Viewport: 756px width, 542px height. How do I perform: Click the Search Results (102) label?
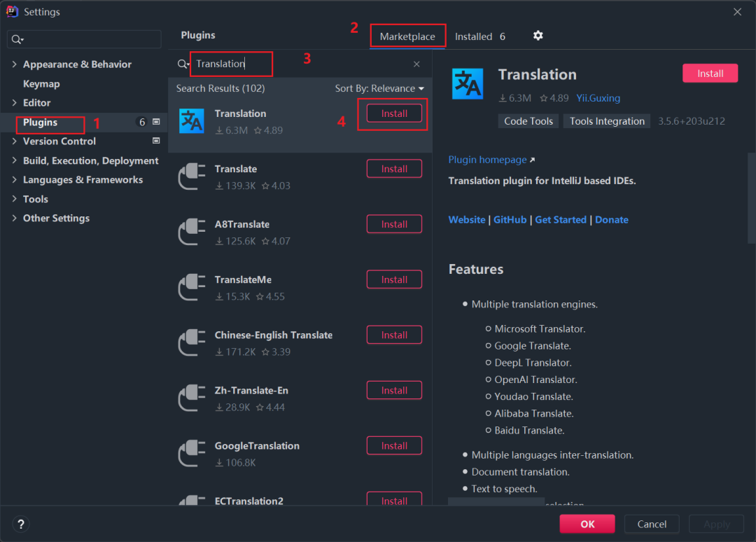(x=220, y=89)
